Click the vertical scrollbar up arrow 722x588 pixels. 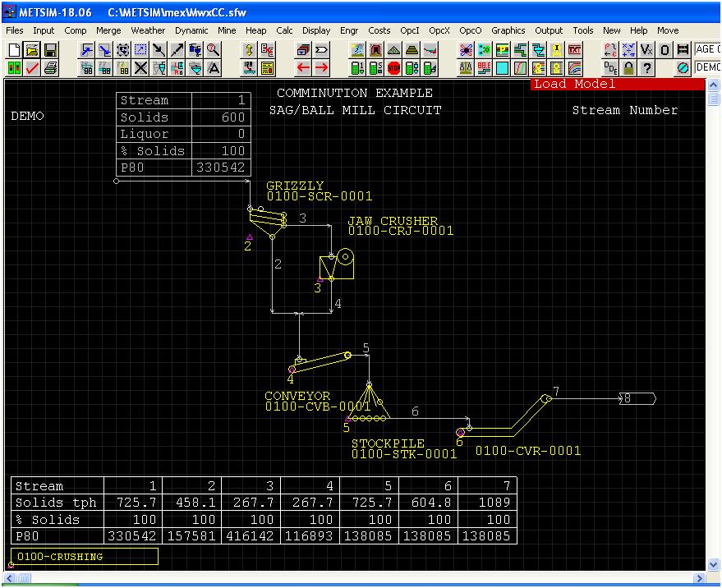coord(713,85)
